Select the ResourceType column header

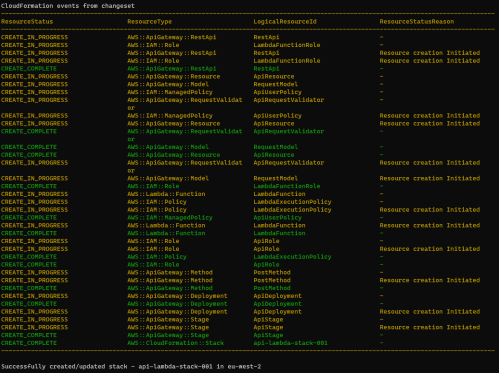pyautogui.click(x=150, y=22)
